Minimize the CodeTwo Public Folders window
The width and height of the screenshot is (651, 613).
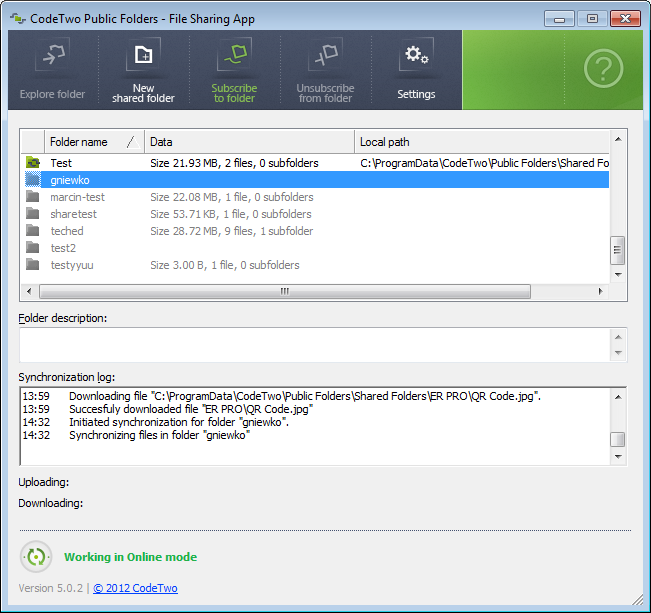559,19
